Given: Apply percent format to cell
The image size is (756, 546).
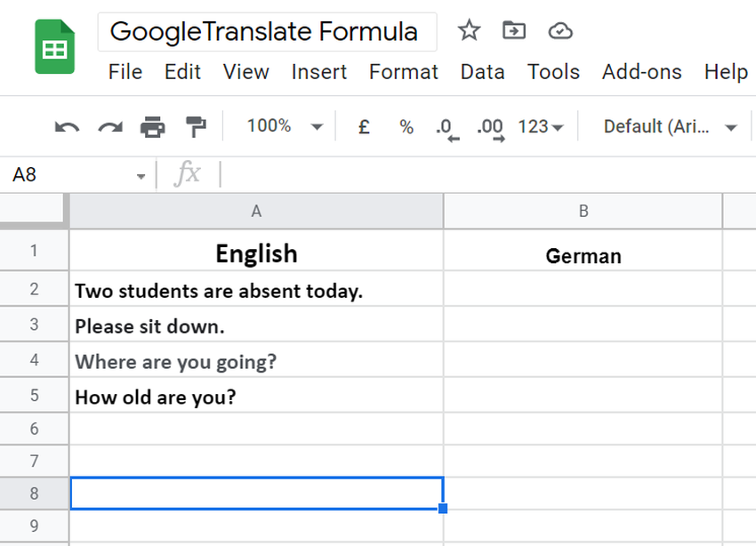Looking at the screenshot, I should (406, 127).
